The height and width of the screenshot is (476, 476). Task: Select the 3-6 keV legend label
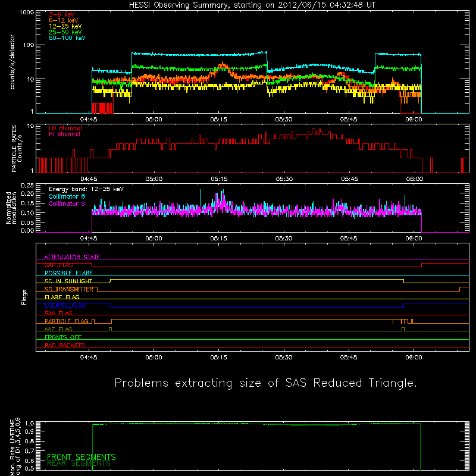(61, 14)
